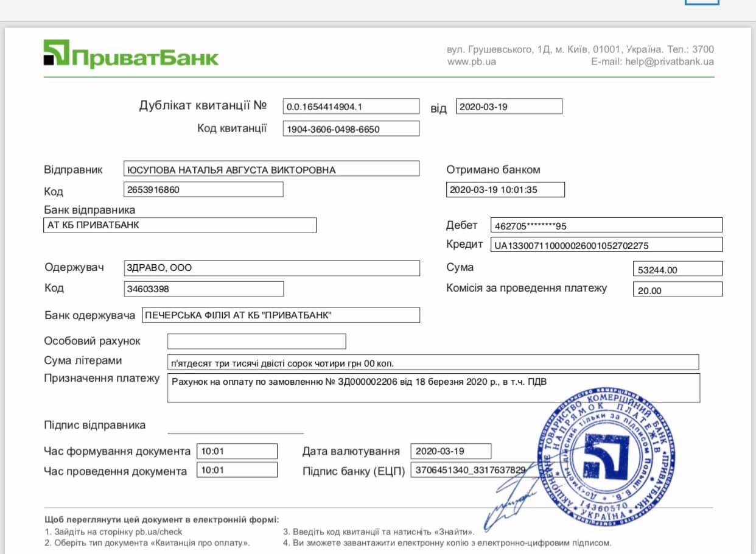Click the Отримано банком label
The height and width of the screenshot is (554, 756).
pos(493,169)
